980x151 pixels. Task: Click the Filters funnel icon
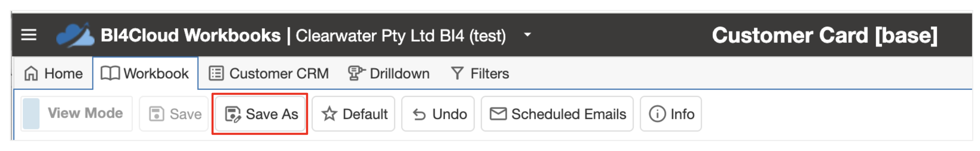tap(457, 73)
